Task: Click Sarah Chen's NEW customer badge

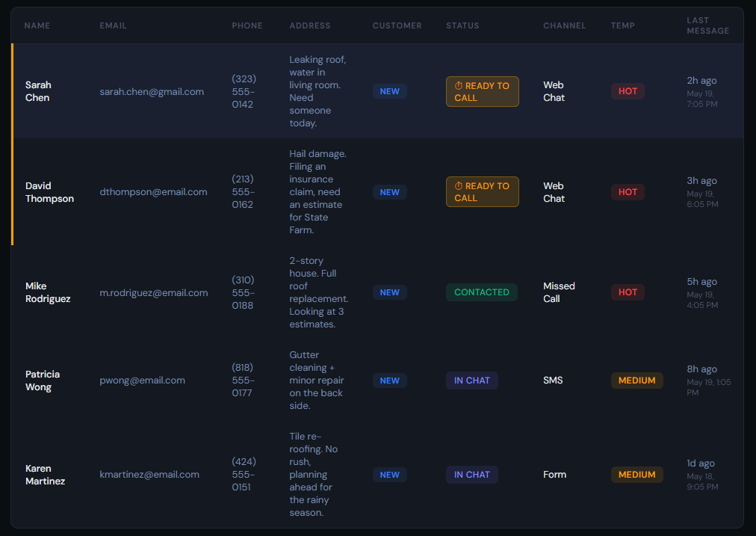Action: pos(389,92)
